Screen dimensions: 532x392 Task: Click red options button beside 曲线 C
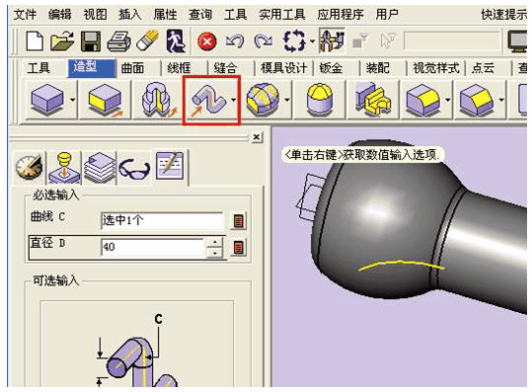click(239, 221)
